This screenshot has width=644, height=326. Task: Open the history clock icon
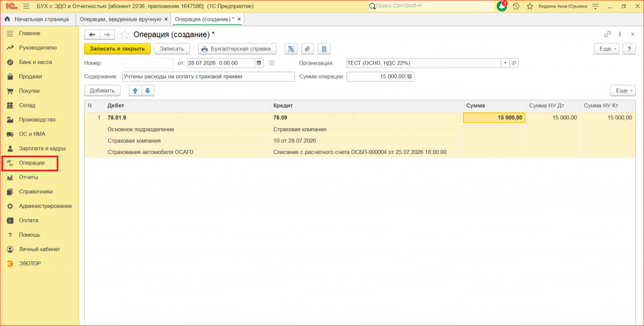(x=516, y=6)
